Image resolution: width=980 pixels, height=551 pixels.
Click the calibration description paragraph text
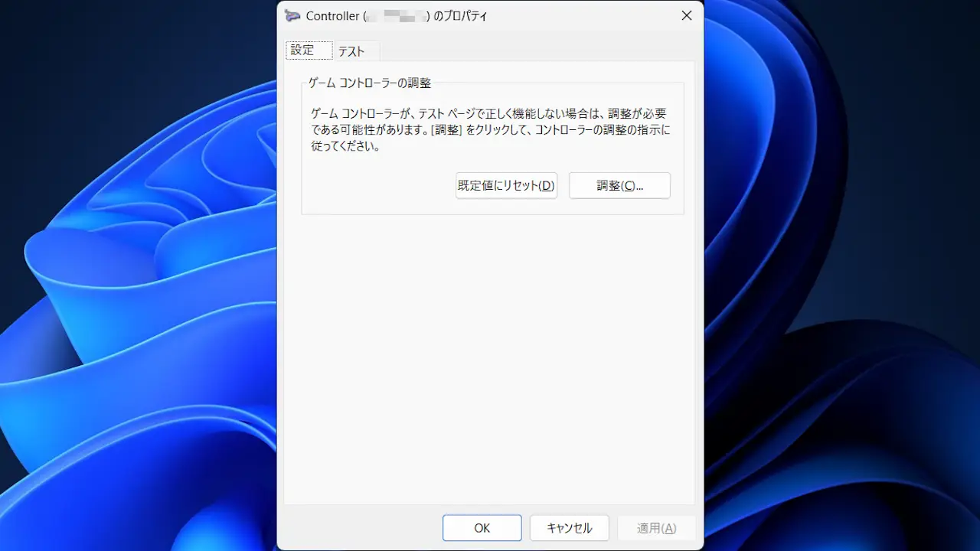coord(490,129)
